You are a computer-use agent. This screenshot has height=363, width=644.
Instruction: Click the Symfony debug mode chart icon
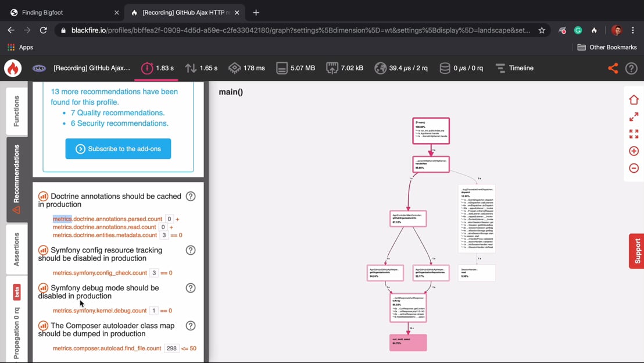(x=43, y=288)
